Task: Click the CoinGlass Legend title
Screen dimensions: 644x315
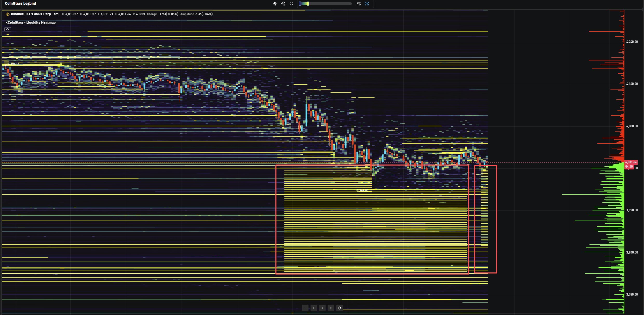Action: pos(21,3)
